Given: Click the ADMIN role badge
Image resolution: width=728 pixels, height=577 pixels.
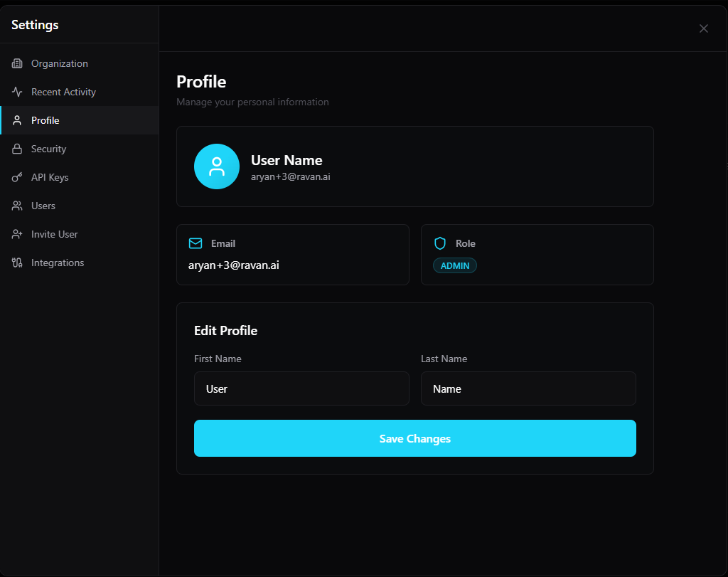Looking at the screenshot, I should (x=454, y=265).
